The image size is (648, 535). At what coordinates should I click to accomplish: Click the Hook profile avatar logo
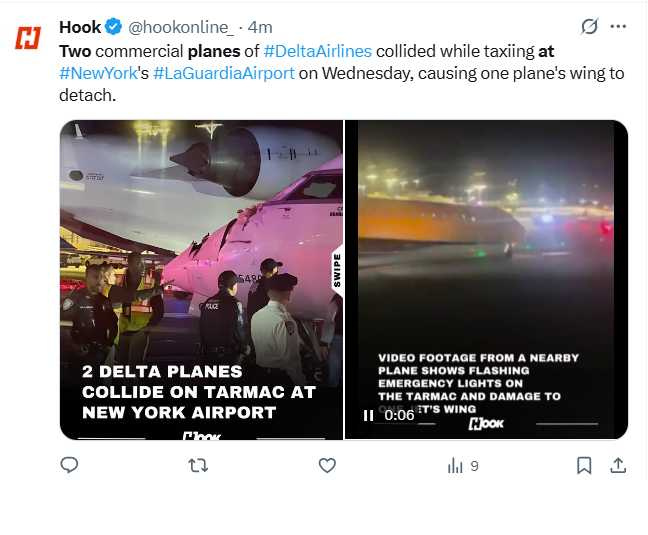(27, 37)
